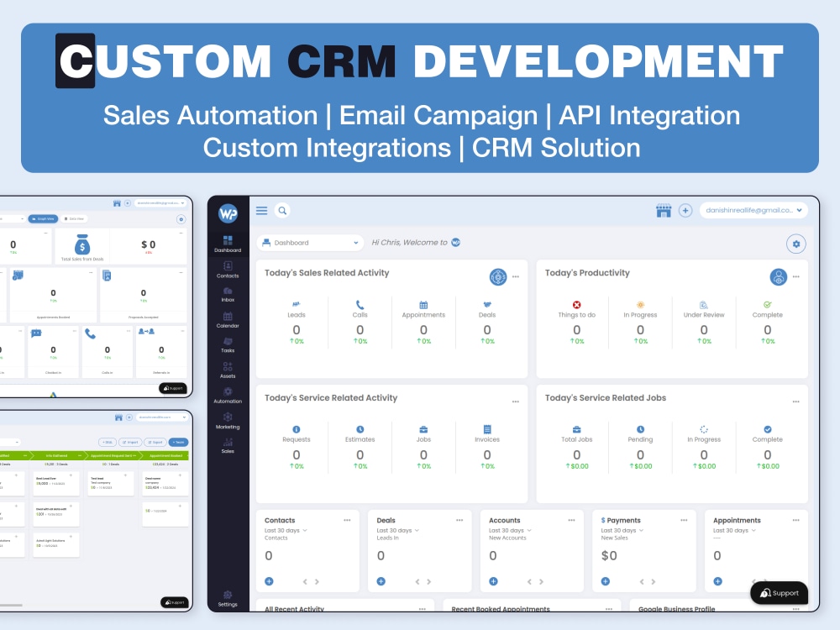Open All Recent Activity options menu
The image size is (840, 630).
[x=423, y=609]
